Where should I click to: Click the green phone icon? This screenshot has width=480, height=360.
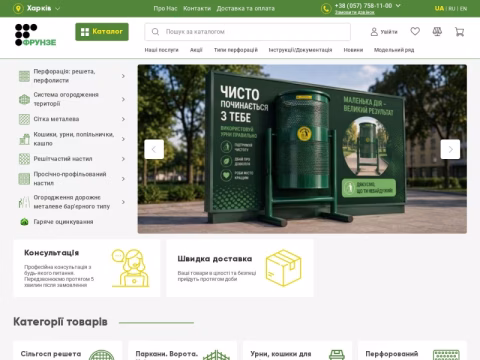tap(326, 9)
